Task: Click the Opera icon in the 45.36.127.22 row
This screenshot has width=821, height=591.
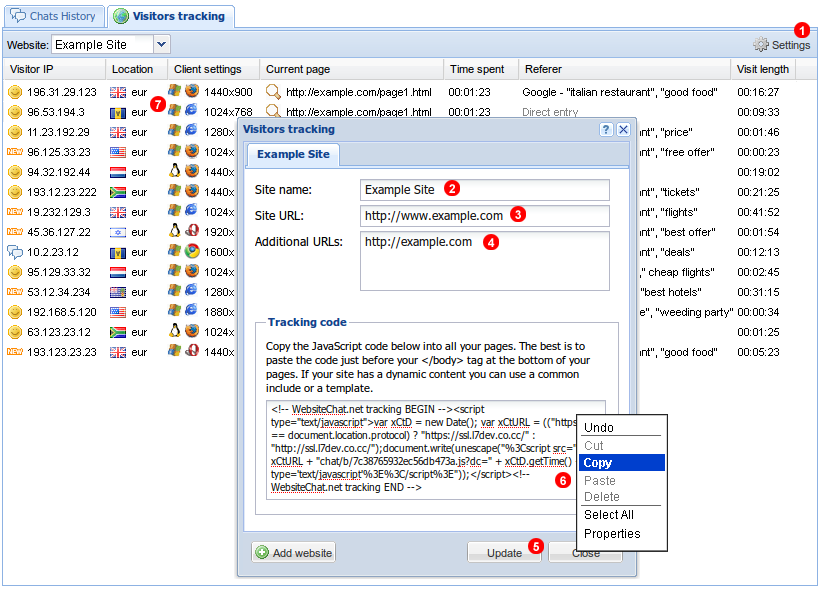Action: [x=192, y=230]
